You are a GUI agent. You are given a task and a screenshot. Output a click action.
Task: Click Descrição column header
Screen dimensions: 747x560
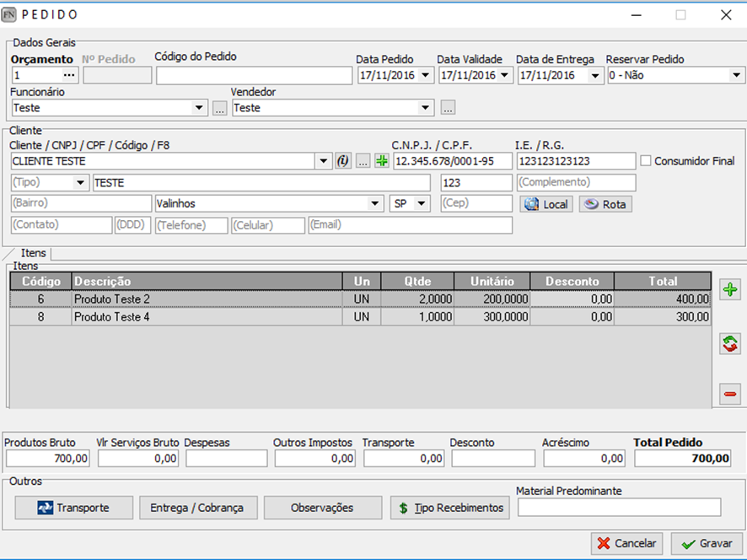(x=207, y=281)
